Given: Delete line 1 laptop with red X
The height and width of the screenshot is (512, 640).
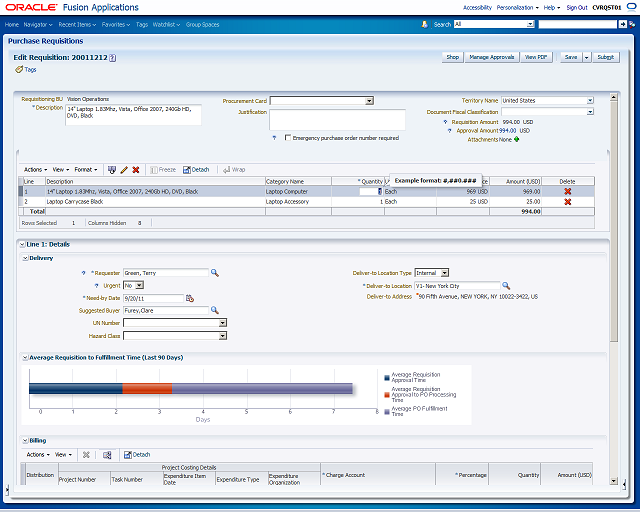Looking at the screenshot, I should point(567,191).
